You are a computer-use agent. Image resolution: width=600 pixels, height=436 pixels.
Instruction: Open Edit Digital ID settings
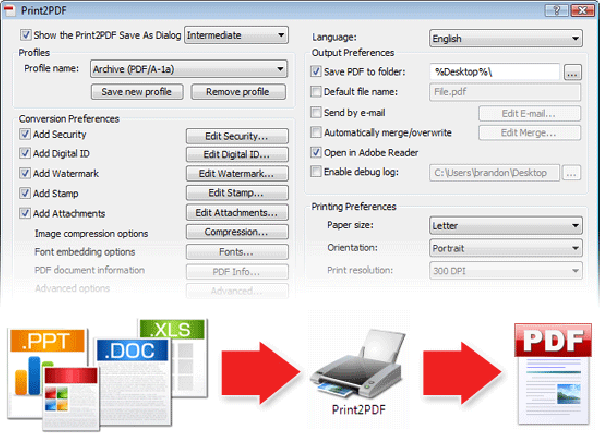tap(237, 155)
